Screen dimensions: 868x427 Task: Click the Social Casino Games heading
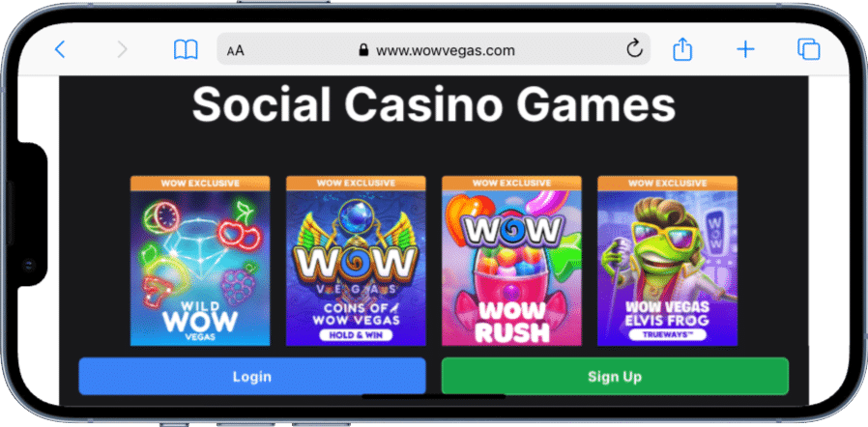433,105
